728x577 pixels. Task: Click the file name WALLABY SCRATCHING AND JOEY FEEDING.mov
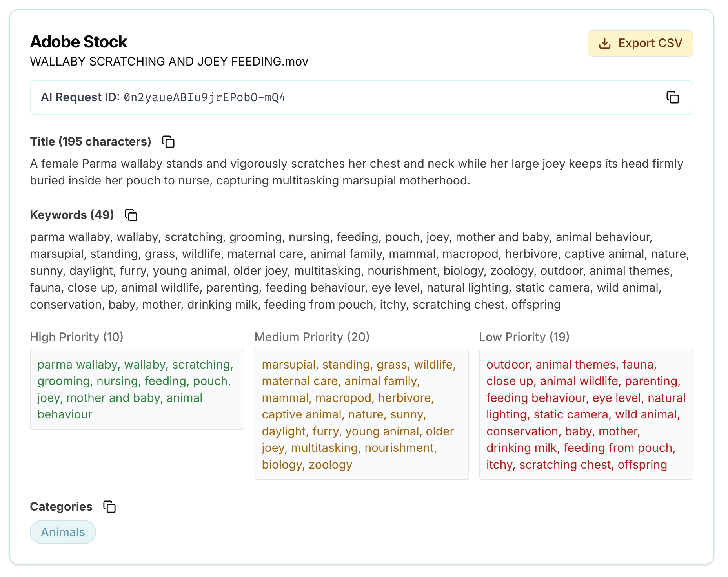169,62
